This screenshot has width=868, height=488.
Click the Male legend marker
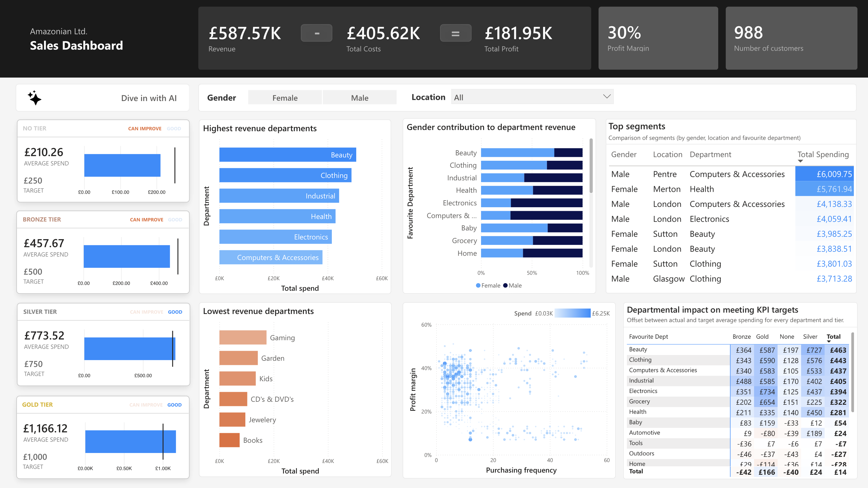click(505, 285)
